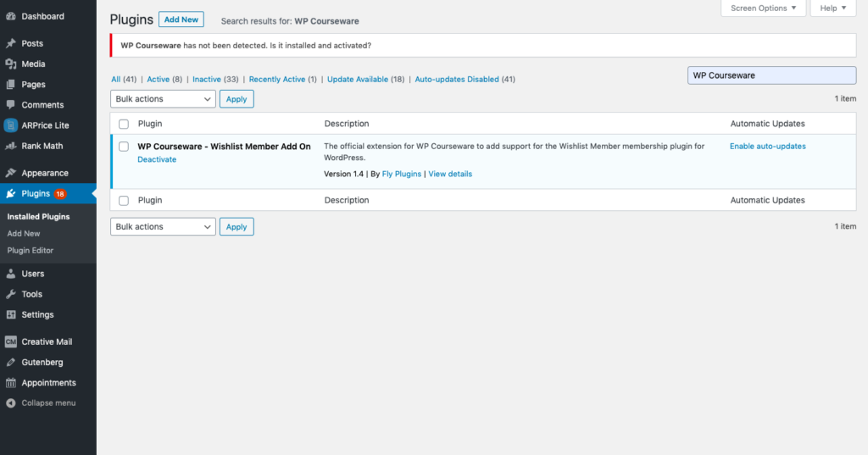Filter plugins by Inactive (33)

(x=215, y=79)
